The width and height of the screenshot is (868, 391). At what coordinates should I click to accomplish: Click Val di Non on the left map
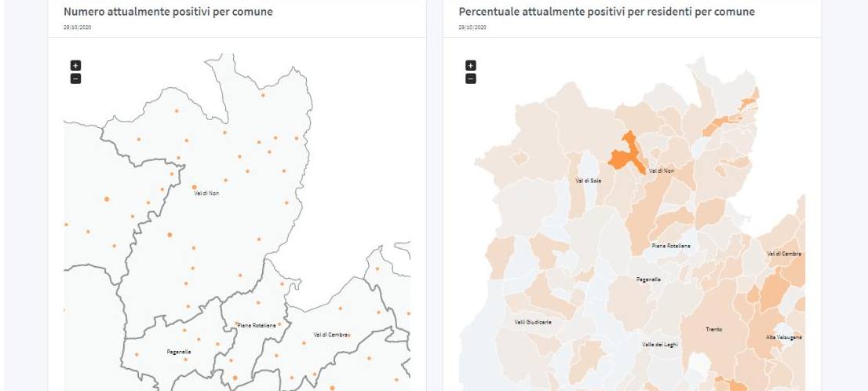206,192
